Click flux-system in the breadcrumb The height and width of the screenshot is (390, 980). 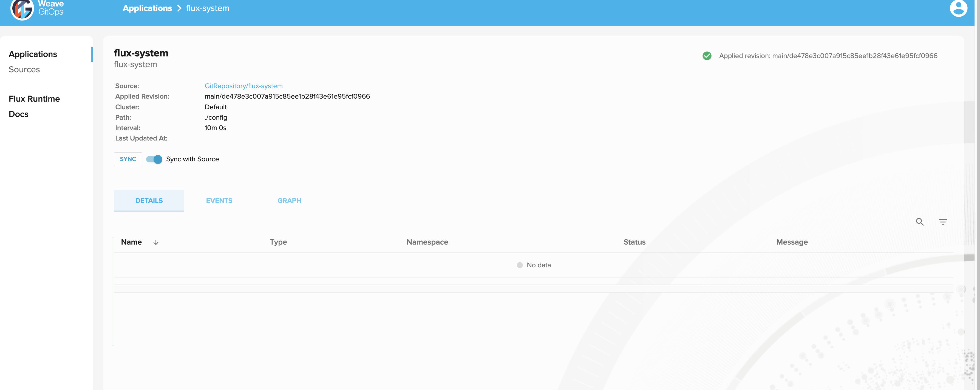tap(207, 8)
